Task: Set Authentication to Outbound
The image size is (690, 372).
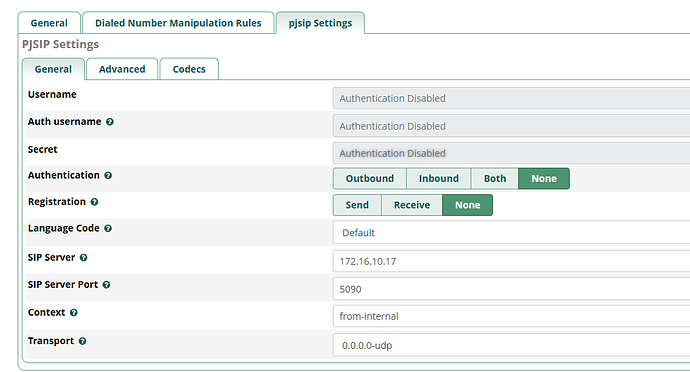Action: 370,179
